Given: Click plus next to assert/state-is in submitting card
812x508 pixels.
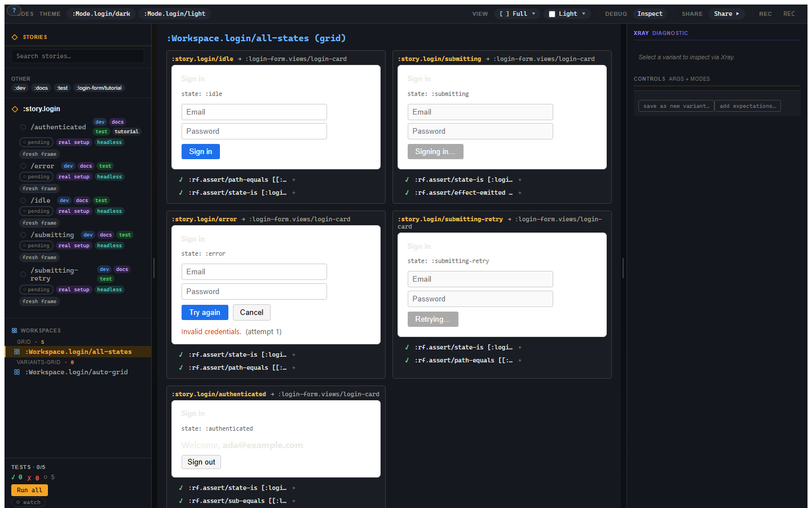Looking at the screenshot, I should coord(520,180).
